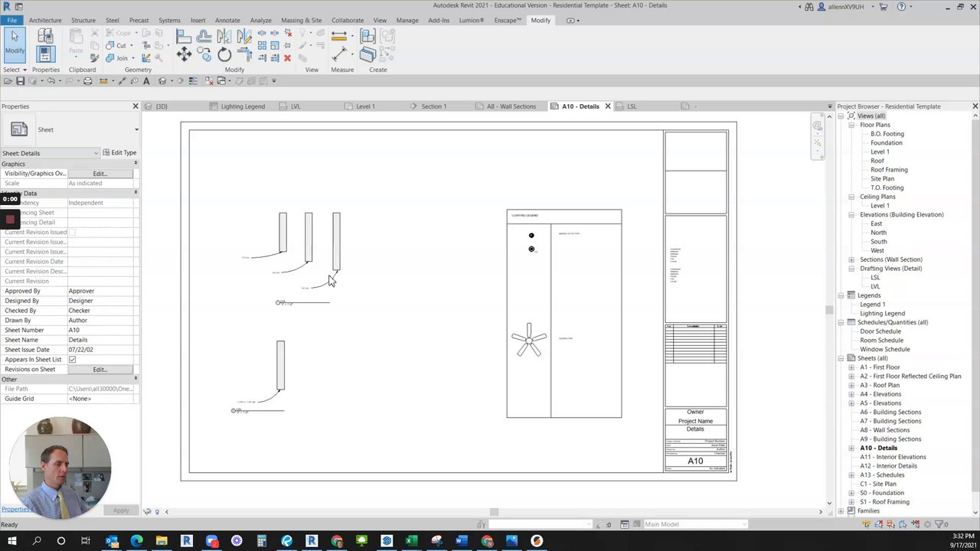This screenshot has width=980, height=551.
Task: Collapse the Ceiling Plans tree node
Action: (851, 197)
